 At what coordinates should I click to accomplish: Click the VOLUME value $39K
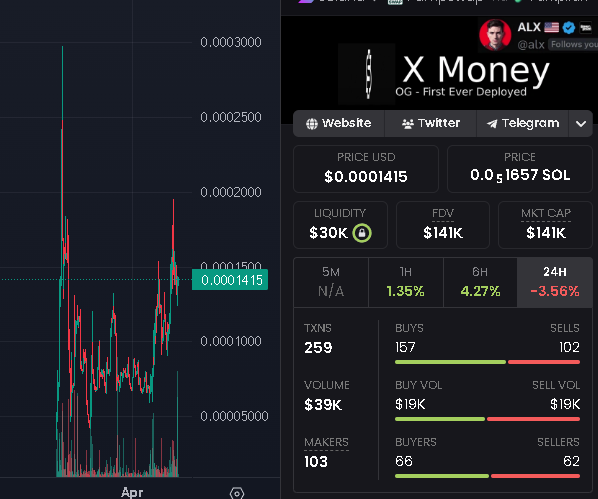[x=323, y=405]
